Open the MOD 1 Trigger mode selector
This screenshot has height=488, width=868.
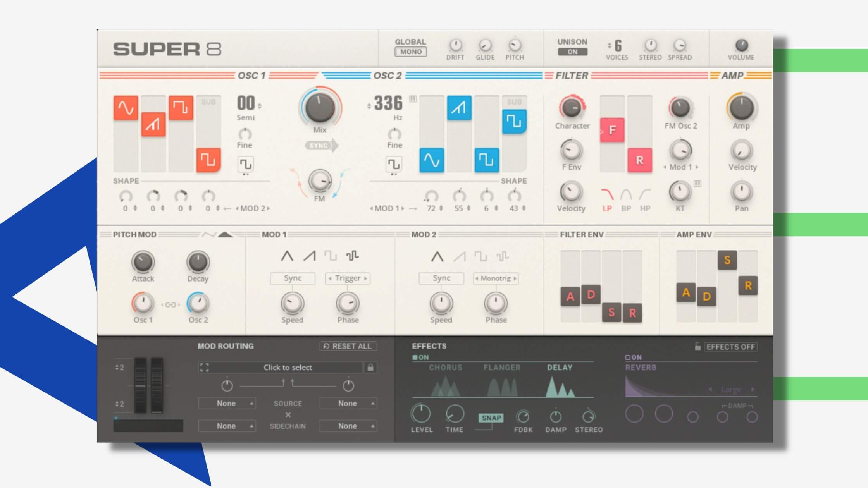tap(348, 278)
